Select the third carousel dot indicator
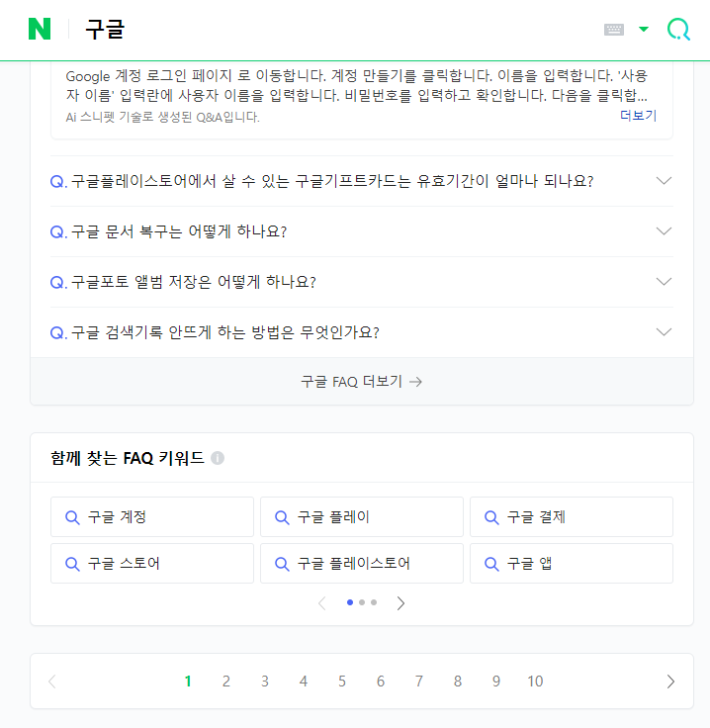The image size is (710, 728). [x=374, y=602]
